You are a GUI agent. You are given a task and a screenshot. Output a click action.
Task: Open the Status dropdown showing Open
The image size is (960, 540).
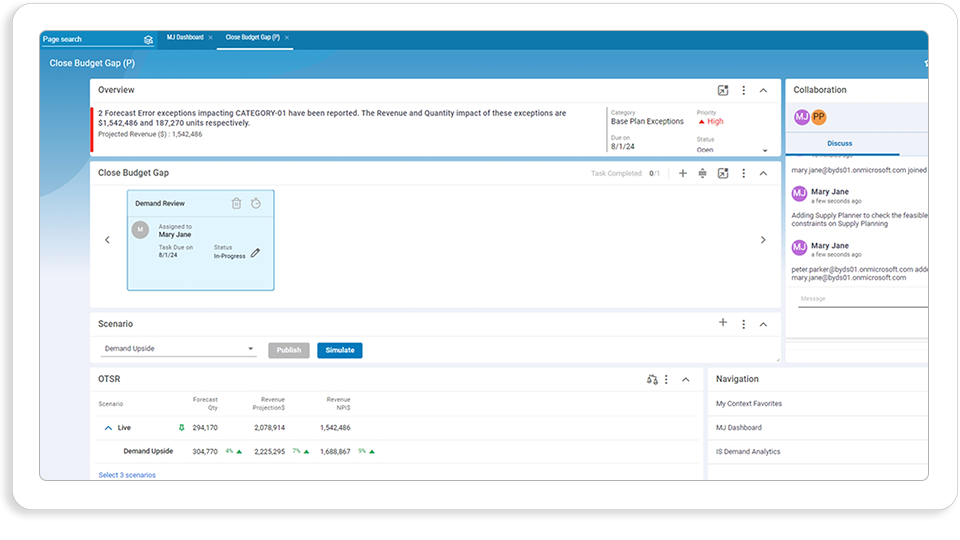pos(732,150)
